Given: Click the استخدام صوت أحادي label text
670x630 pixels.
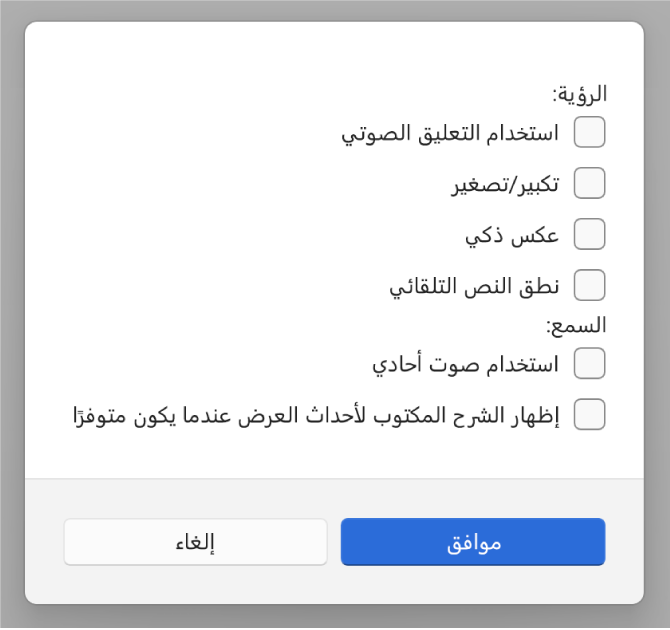Looking at the screenshot, I should click(465, 363).
